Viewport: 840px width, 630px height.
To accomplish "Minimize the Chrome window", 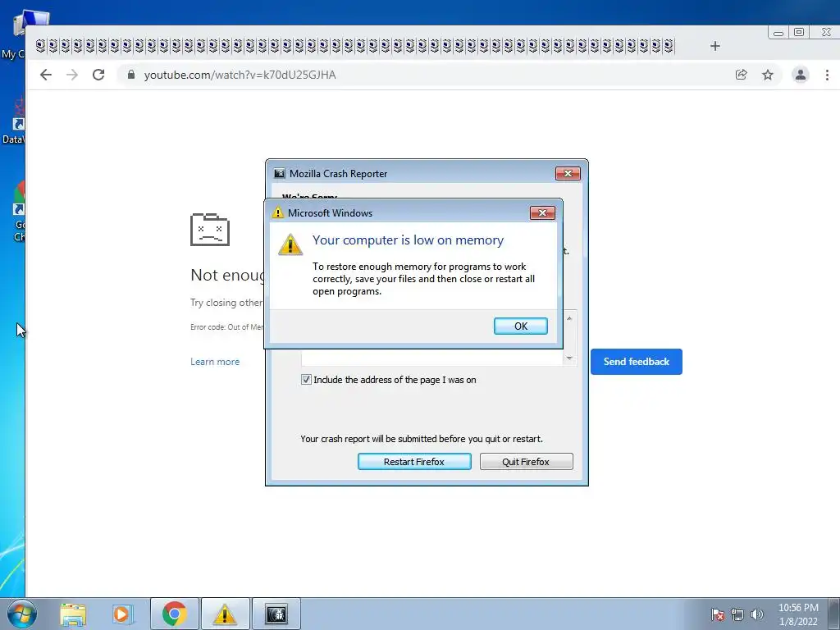I will [778, 33].
